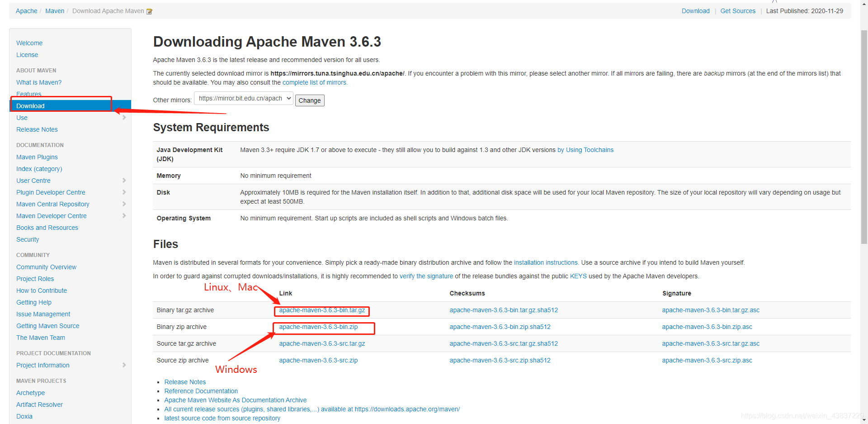The image size is (868, 424).
Task: Download apache-maven-3.6.3-bin.tar.gz
Action: (x=322, y=310)
